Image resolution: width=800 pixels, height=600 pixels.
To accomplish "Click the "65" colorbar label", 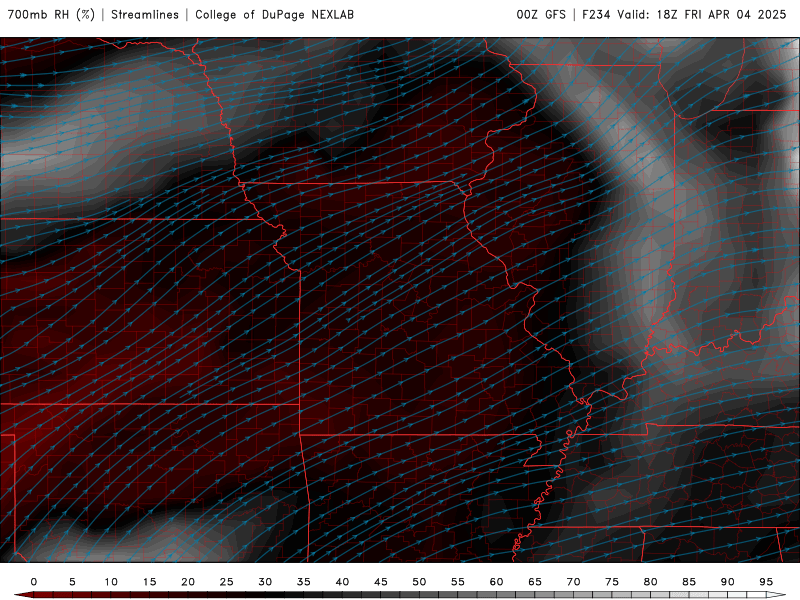I will click(x=535, y=582).
